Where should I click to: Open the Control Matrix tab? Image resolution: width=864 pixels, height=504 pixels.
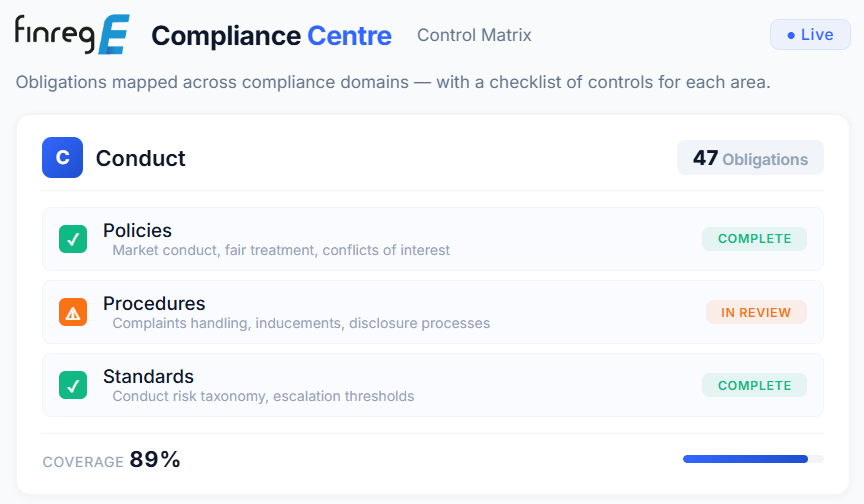tap(474, 35)
